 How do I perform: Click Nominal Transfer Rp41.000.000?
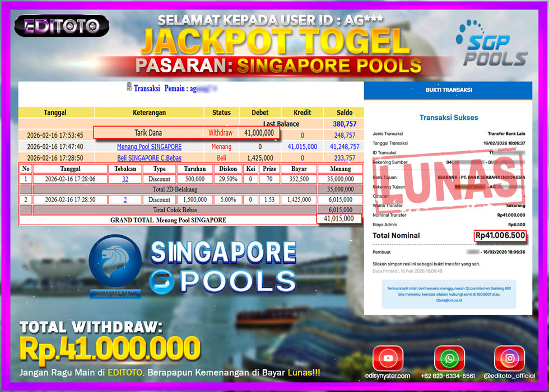point(511,215)
